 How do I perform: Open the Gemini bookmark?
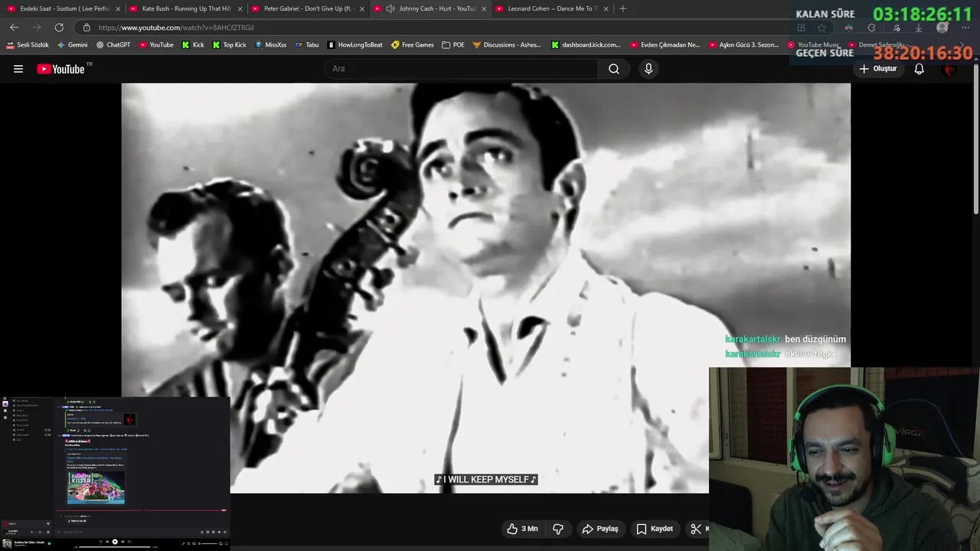tap(73, 45)
